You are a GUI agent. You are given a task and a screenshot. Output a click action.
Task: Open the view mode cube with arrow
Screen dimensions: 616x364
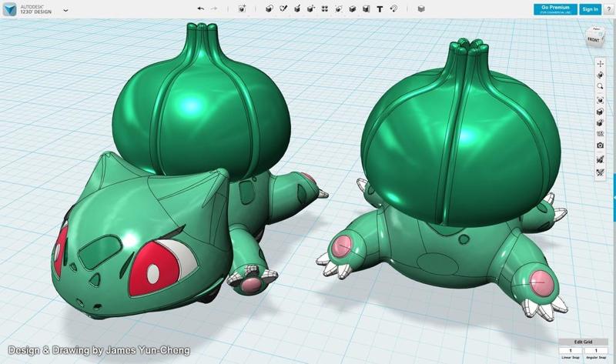pos(600,112)
